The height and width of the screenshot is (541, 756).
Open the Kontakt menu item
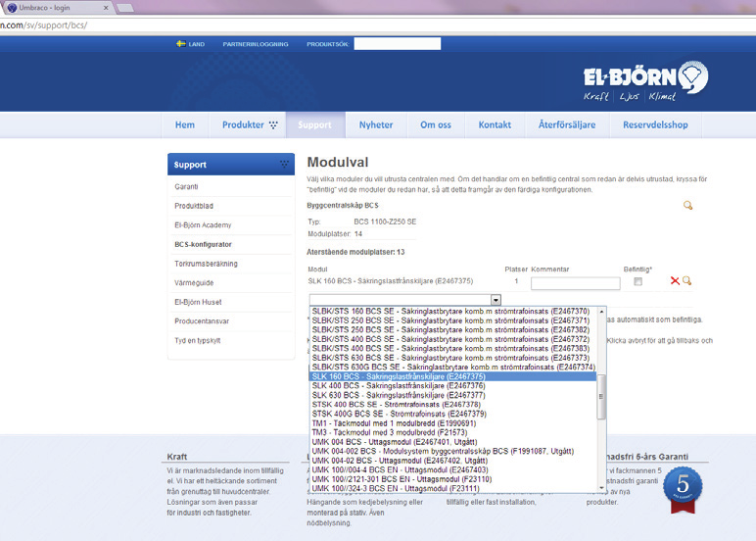point(495,125)
